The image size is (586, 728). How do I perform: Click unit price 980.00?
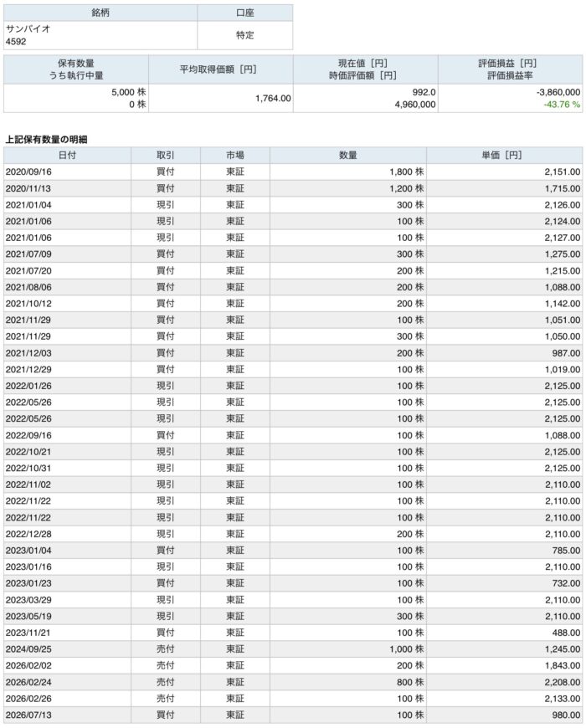pos(566,715)
